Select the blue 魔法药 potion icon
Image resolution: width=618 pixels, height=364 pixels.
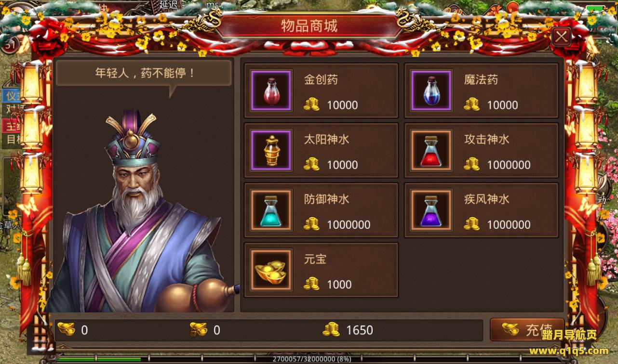coord(431,91)
